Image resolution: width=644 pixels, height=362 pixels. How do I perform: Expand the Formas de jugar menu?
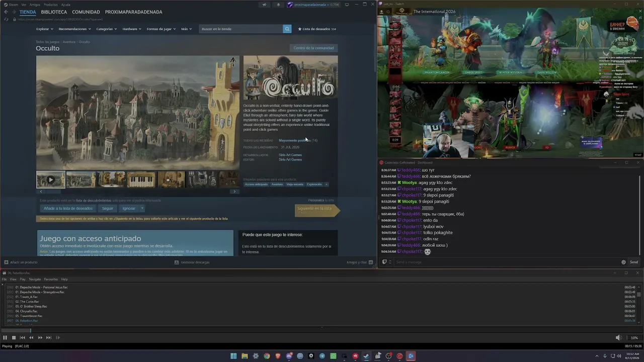(x=161, y=29)
